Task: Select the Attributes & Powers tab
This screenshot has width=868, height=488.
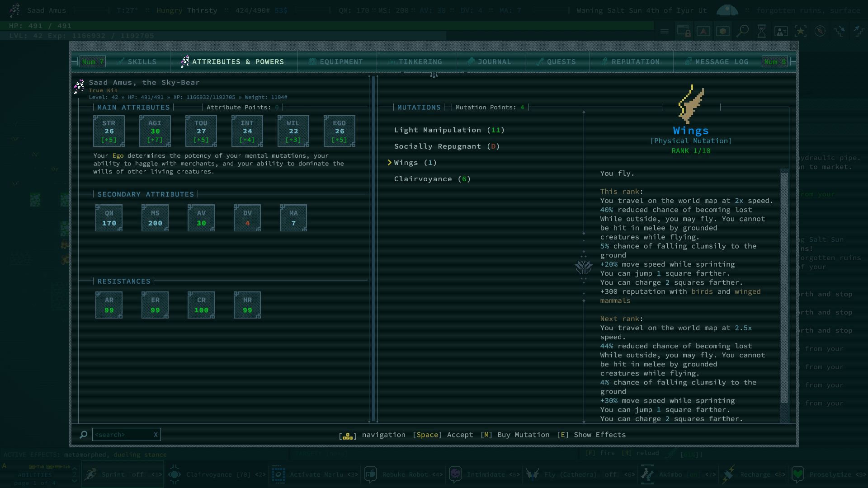Action: click(232, 62)
